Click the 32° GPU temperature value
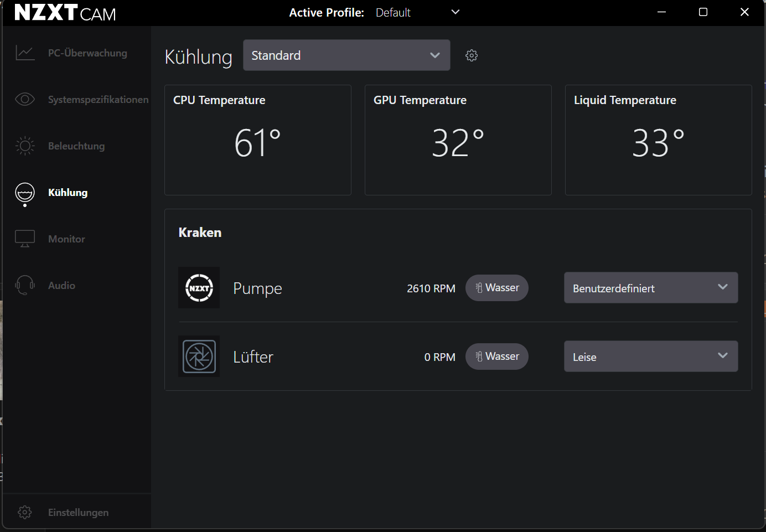 (x=458, y=143)
